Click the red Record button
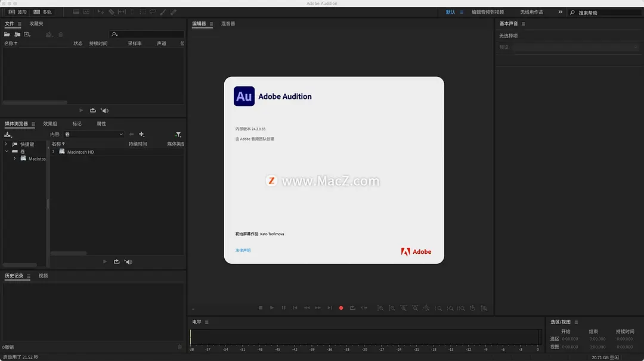Viewport: 644px width, 361px height. pyautogui.click(x=341, y=307)
